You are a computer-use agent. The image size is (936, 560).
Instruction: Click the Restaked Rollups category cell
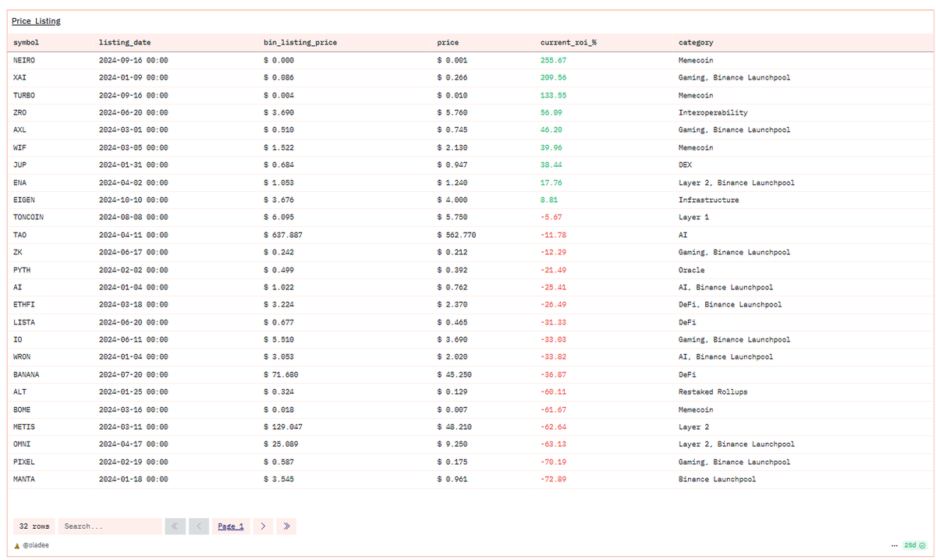[713, 392]
